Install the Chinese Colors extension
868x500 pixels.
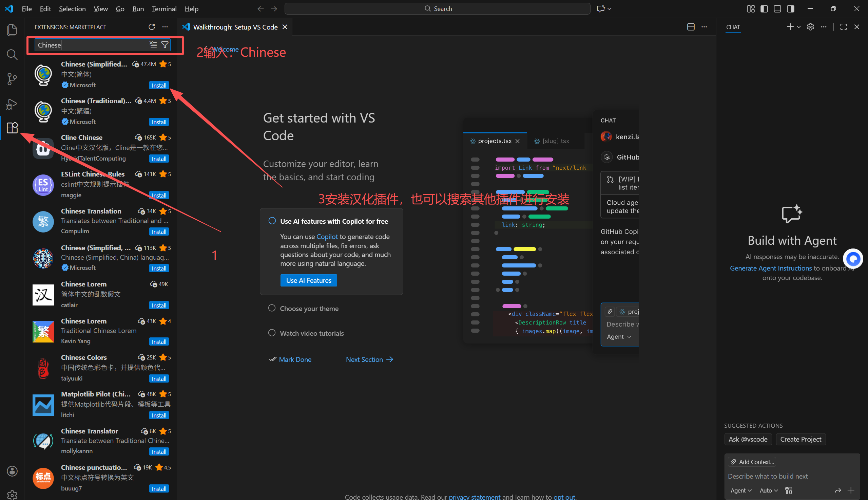pyautogui.click(x=159, y=379)
